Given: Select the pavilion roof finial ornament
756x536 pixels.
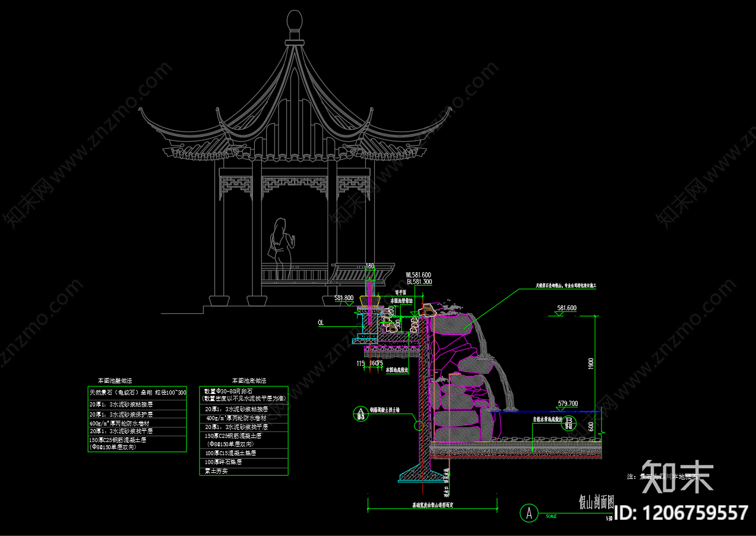Looking at the screenshot, I should (x=295, y=21).
